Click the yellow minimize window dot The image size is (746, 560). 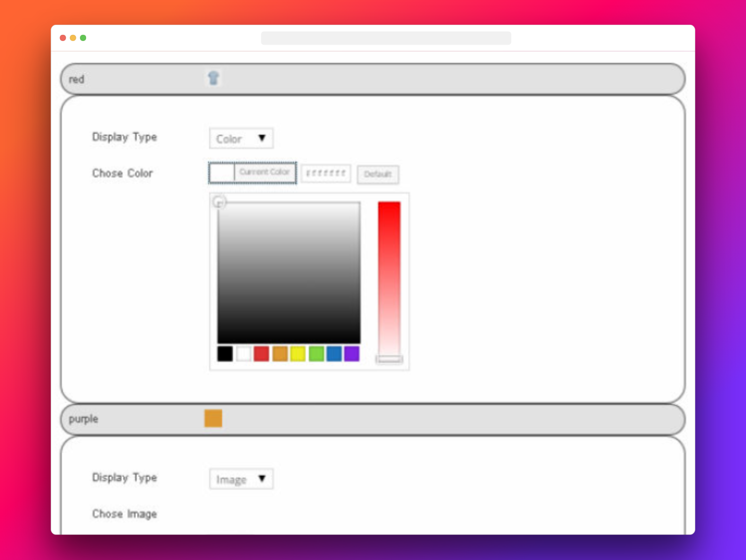click(73, 38)
